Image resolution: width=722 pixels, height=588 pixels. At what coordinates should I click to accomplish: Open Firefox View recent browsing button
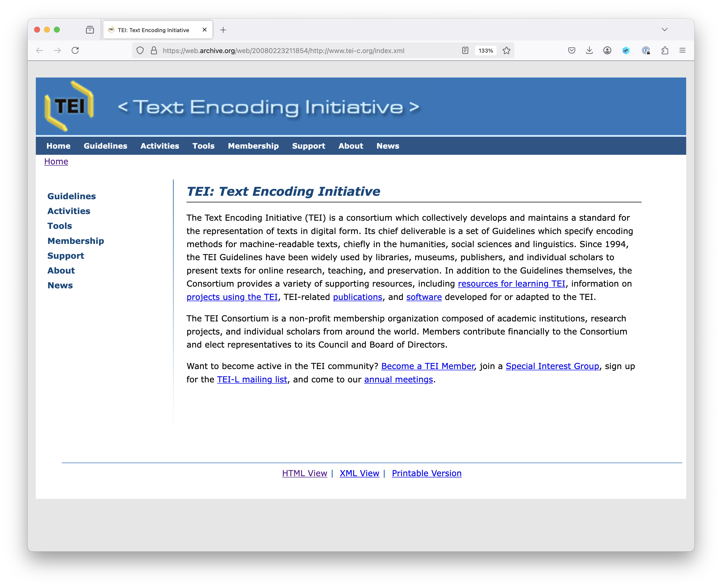click(90, 30)
